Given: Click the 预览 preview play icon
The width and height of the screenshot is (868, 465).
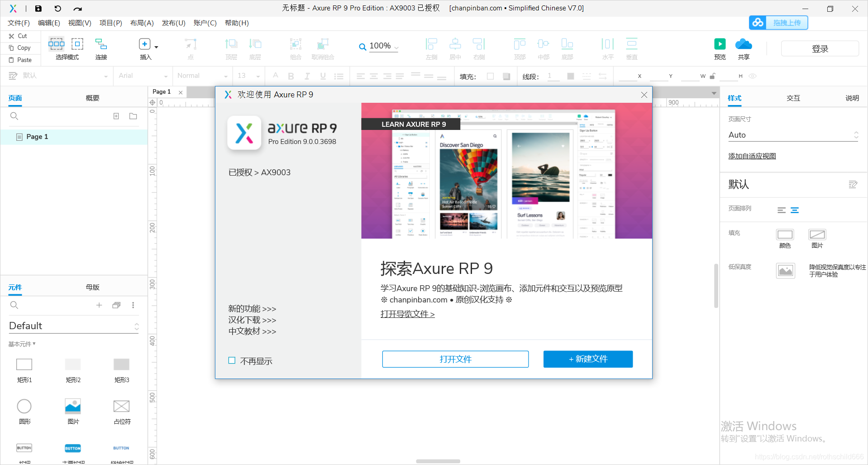Looking at the screenshot, I should [x=720, y=44].
